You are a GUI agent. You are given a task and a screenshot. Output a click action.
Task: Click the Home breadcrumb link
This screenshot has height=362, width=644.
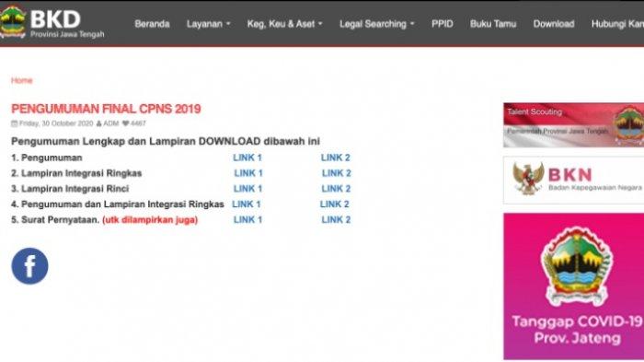[x=21, y=80]
